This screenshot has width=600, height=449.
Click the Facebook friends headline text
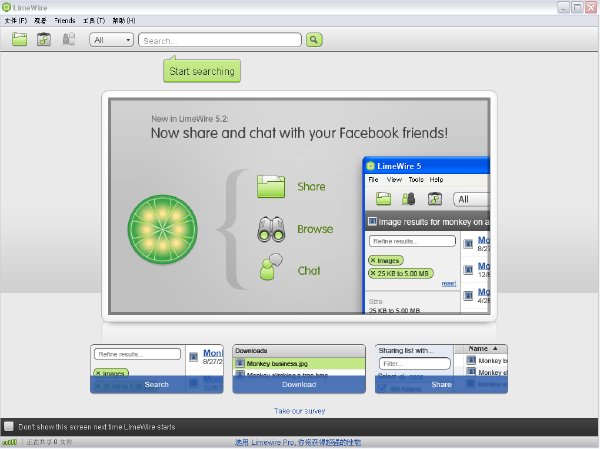pos(299,133)
